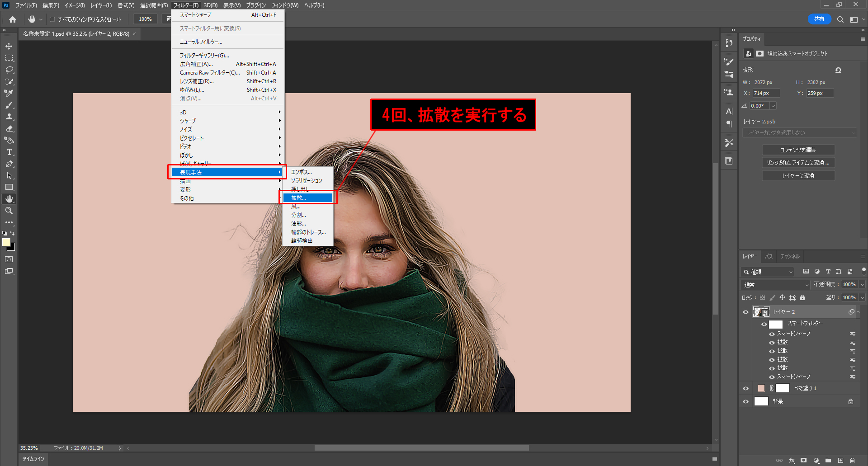Select the Lasso tool
The image size is (868, 466).
click(x=9, y=70)
